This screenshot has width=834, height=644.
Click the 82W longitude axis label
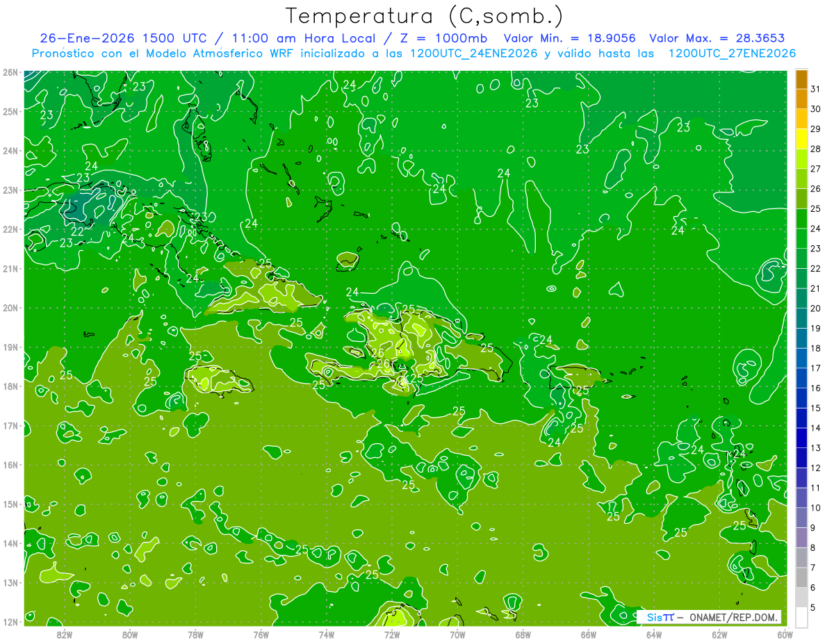click(64, 634)
